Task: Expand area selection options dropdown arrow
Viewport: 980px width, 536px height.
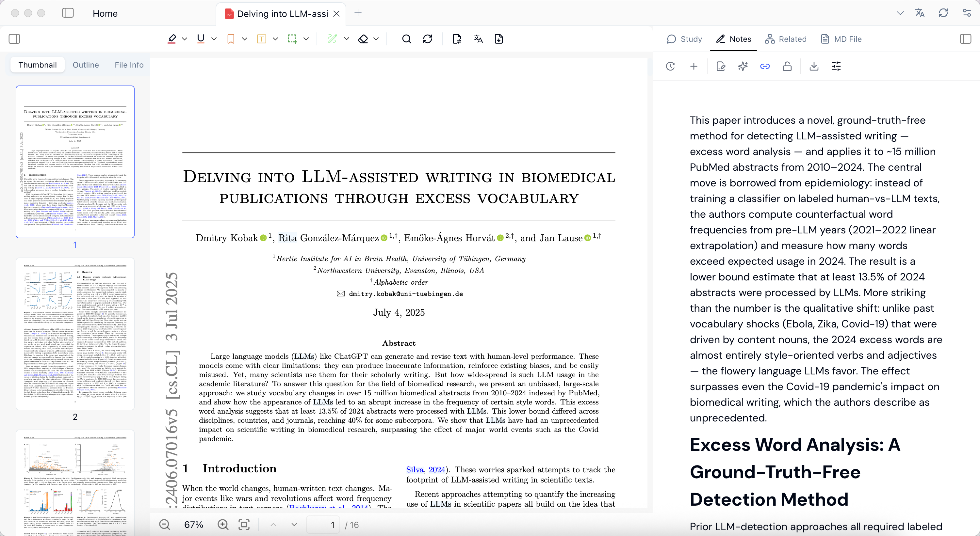Action: (306, 39)
